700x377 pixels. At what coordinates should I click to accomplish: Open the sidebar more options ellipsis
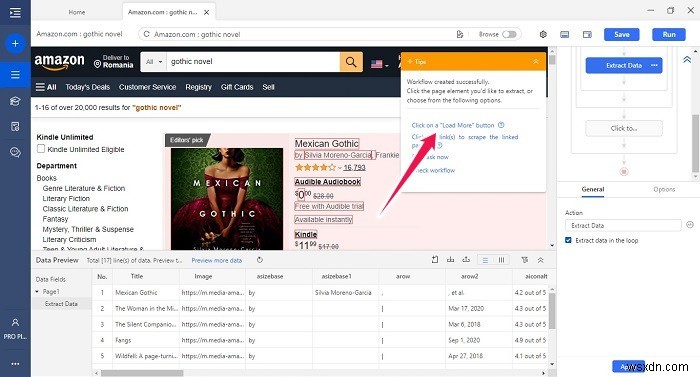(15, 364)
